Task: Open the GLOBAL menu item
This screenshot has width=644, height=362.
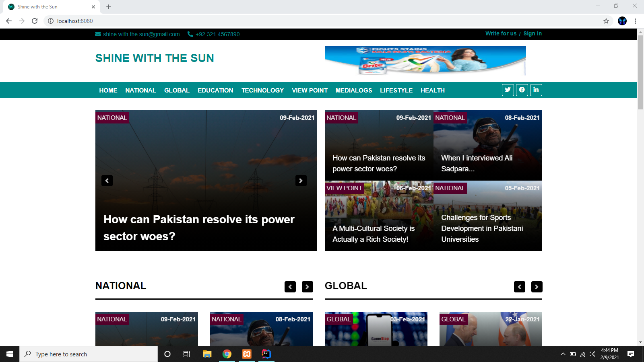Action: pos(177,90)
